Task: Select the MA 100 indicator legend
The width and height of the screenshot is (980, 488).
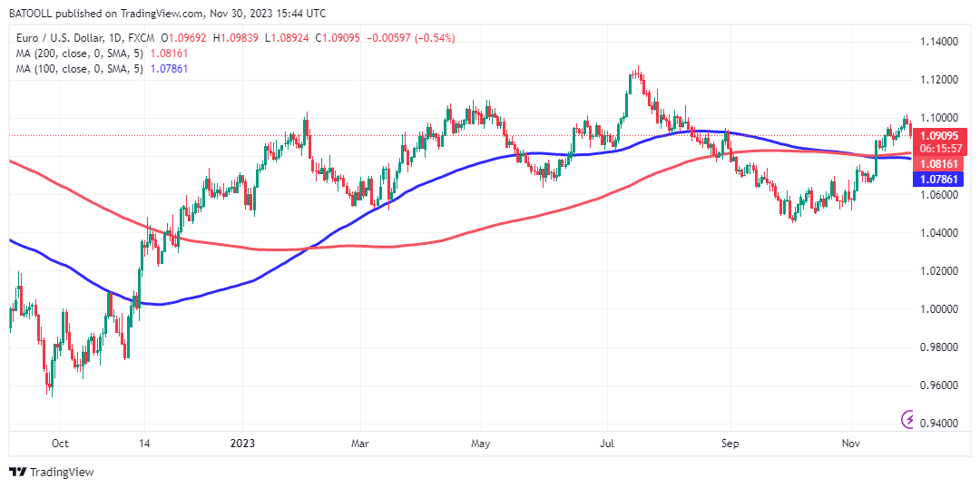Action: tap(79, 69)
